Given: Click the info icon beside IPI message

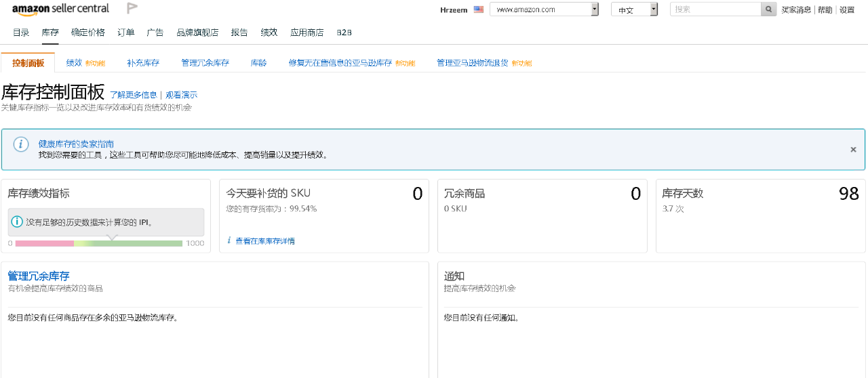Looking at the screenshot, I should click(x=18, y=222).
